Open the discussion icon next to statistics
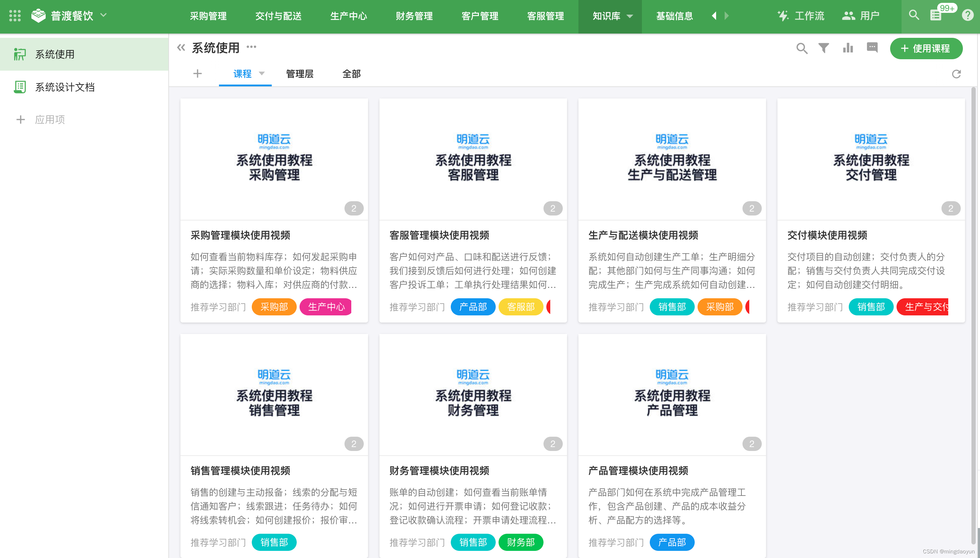The width and height of the screenshot is (980, 558). [872, 48]
